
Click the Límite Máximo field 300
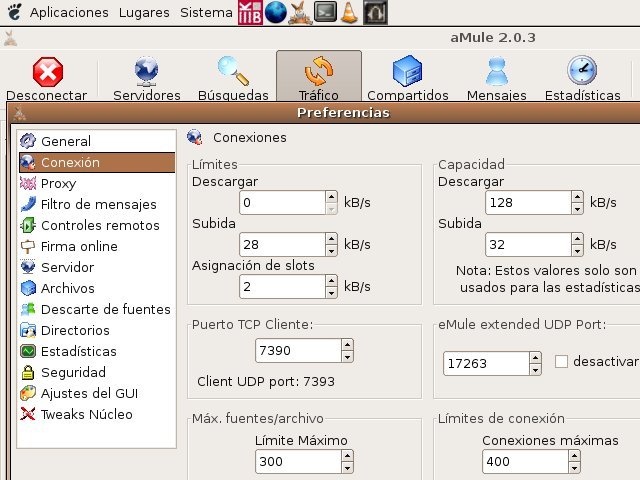[x=298, y=462]
